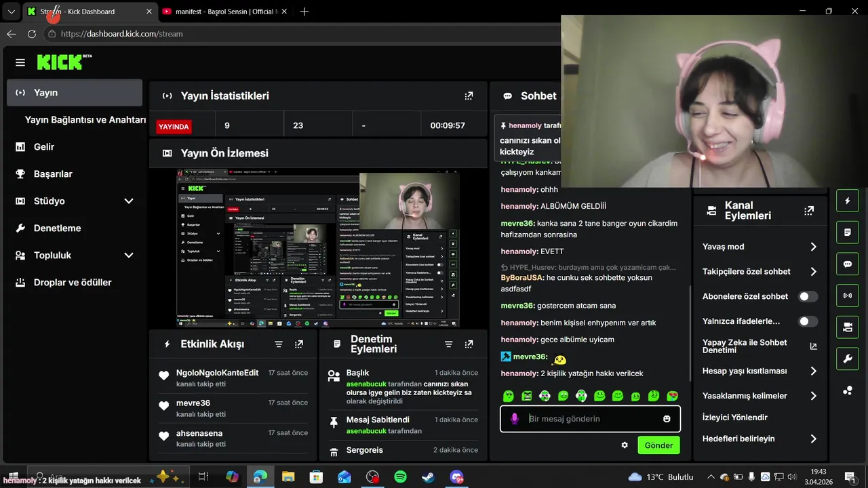Open File Explorer from the taskbar

coord(288,477)
